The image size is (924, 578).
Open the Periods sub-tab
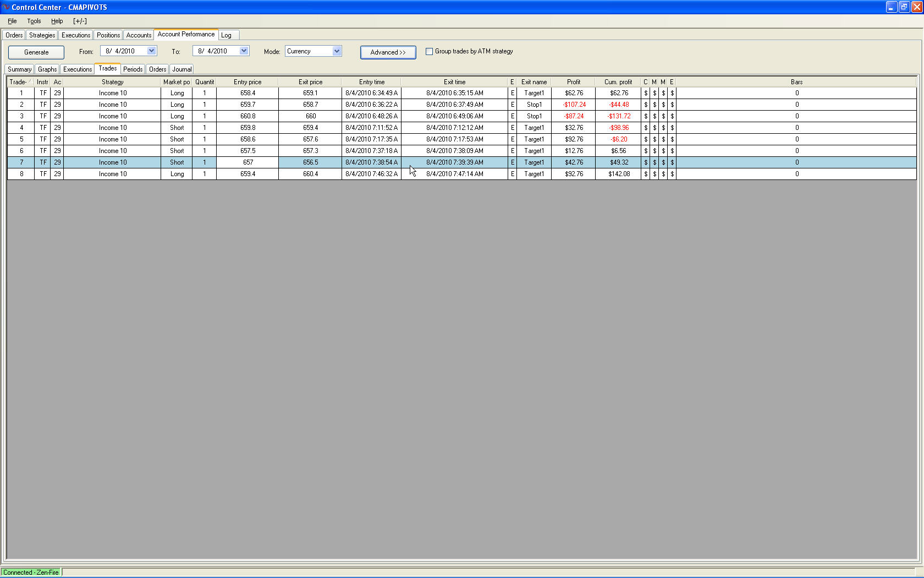click(133, 69)
